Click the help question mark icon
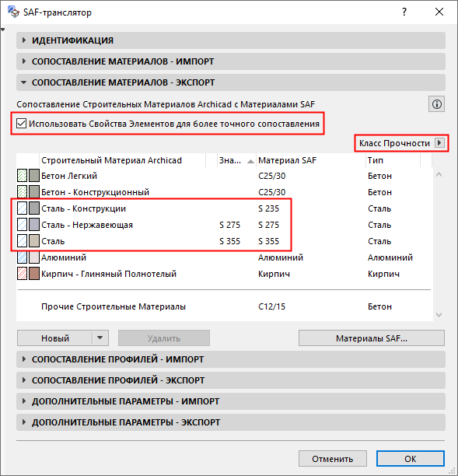This screenshot has height=476, width=458. tap(404, 12)
